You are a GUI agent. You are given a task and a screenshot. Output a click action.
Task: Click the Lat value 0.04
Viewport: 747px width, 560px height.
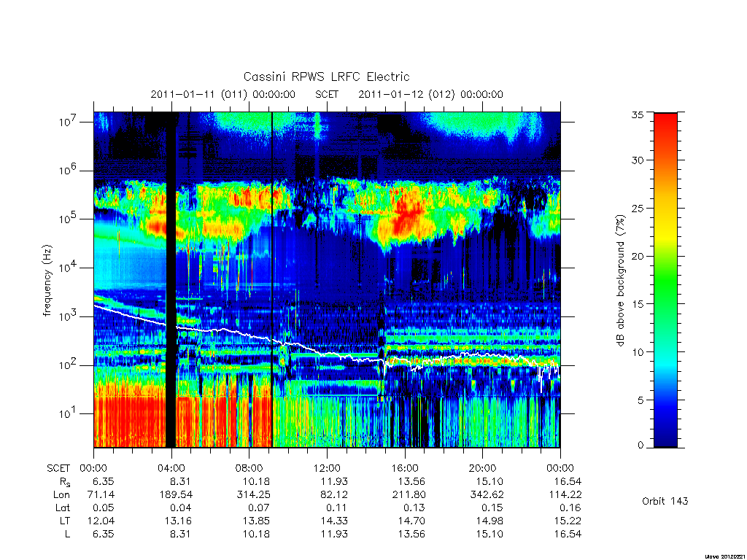pos(181,507)
